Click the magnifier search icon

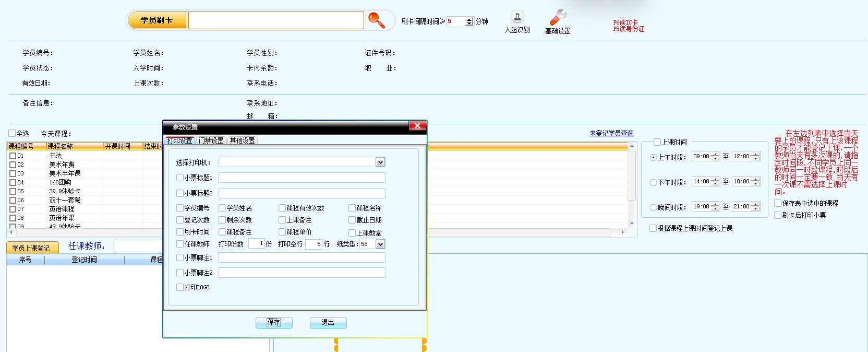tap(376, 20)
